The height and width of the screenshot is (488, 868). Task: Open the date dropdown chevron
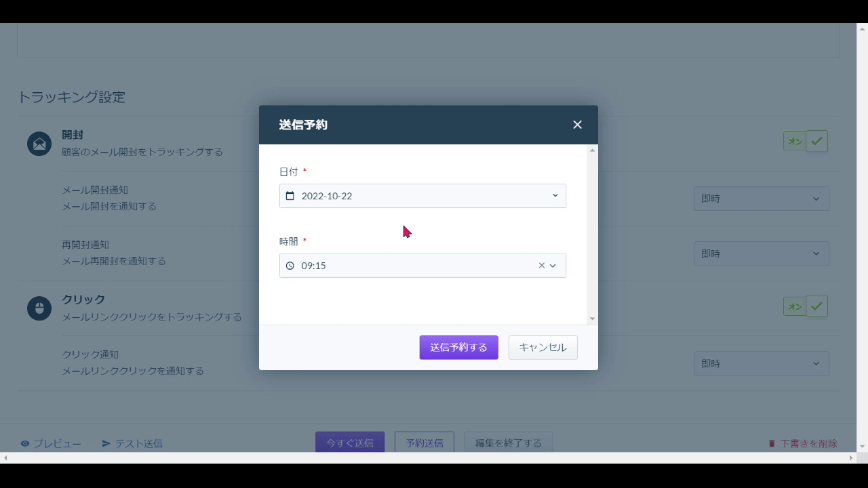click(x=555, y=196)
